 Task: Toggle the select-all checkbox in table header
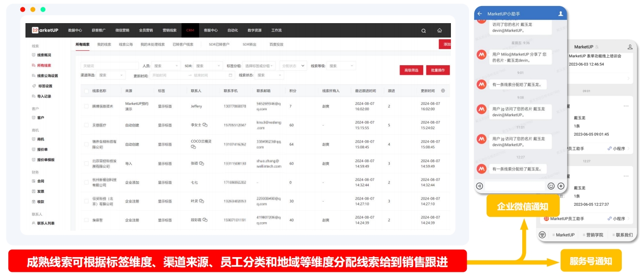point(86,91)
